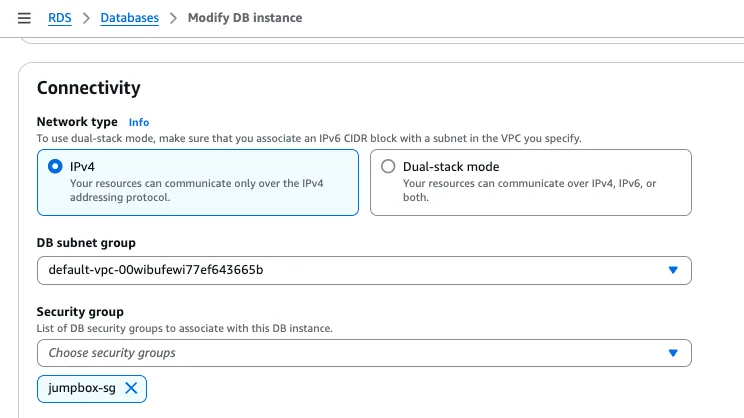Click the jumpbox-sg token label
Image resolution: width=744 pixels, height=418 pixels.
pos(82,388)
